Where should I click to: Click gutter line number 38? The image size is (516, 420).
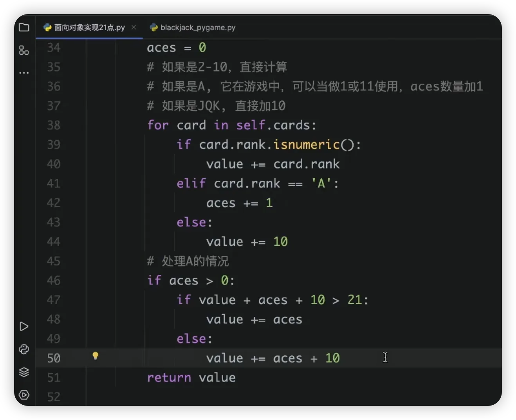tap(54, 125)
